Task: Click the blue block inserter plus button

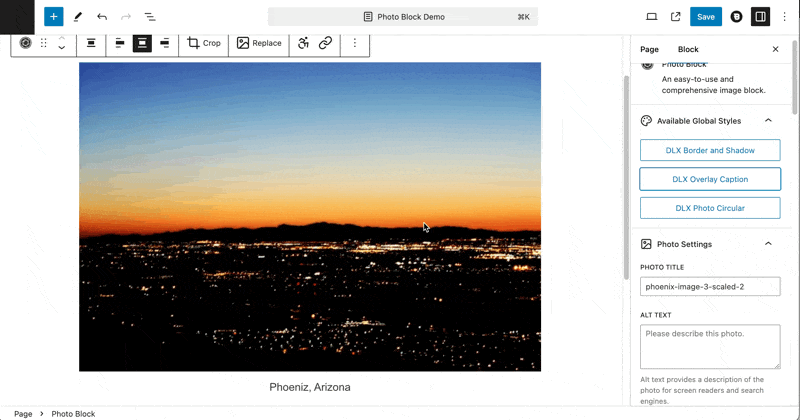Action: point(54,16)
